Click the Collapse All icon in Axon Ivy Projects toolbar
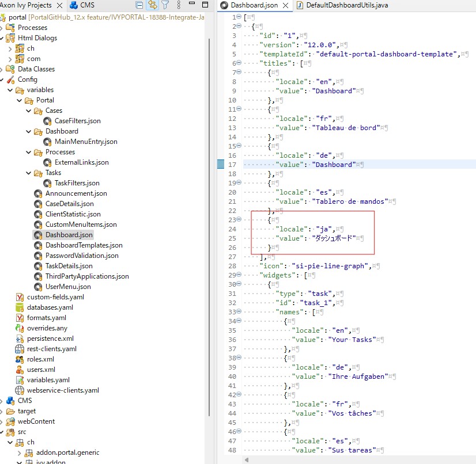Image resolution: width=476 pixels, height=464 pixels. 139,5
